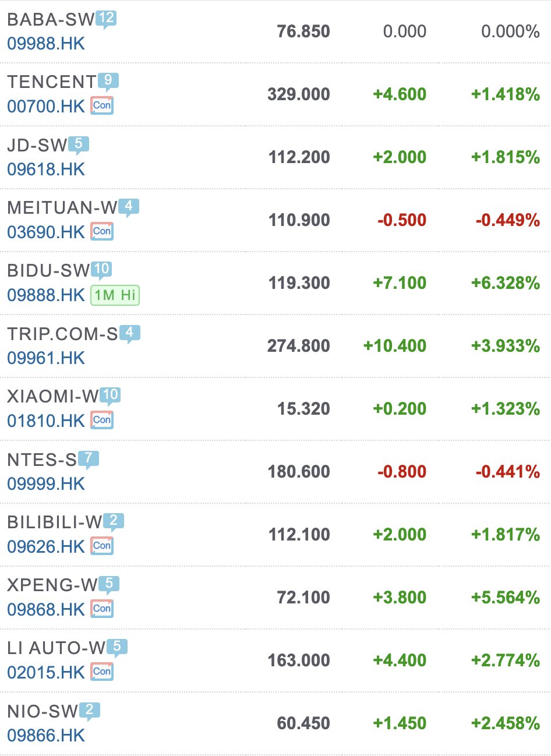Click BABA-SW comment bubble showing 12
The image size is (551, 756).
[x=106, y=18]
